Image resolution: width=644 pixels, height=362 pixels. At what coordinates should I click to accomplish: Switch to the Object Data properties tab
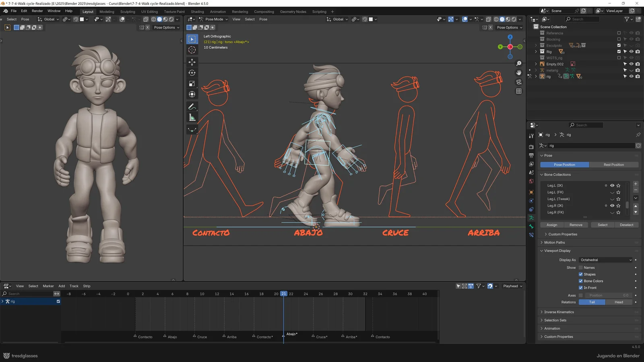531,217
